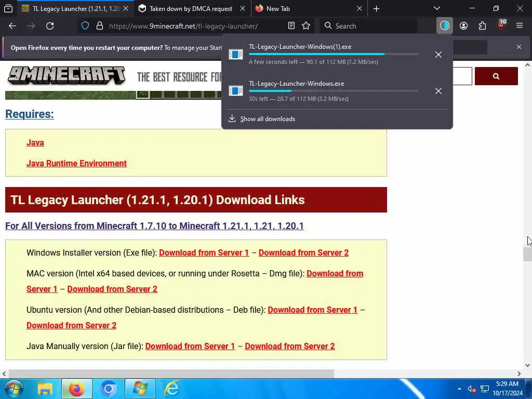532x399 pixels.
Task: Click TL-Legacy-Launcher-Windows.exe file icon
Action: 236,90
